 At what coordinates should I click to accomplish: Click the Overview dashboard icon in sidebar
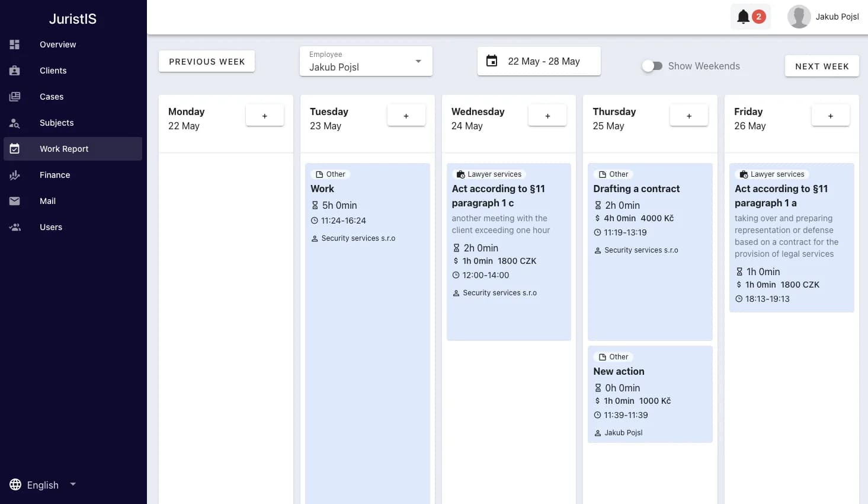click(x=15, y=44)
